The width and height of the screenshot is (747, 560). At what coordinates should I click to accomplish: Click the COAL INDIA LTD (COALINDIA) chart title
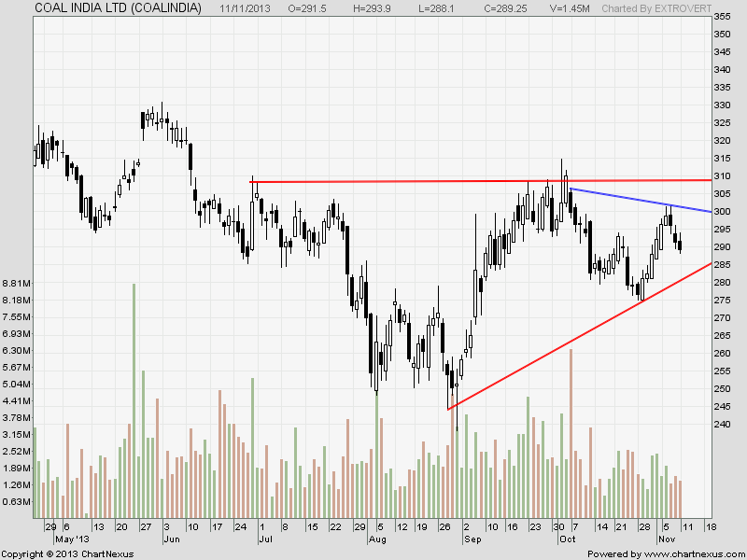coord(118,7)
